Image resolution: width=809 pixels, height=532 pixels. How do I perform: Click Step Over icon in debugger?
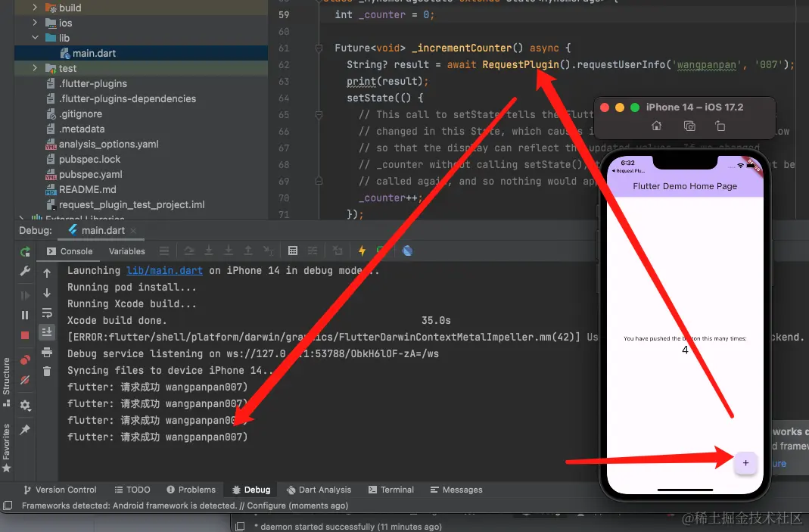coord(189,250)
